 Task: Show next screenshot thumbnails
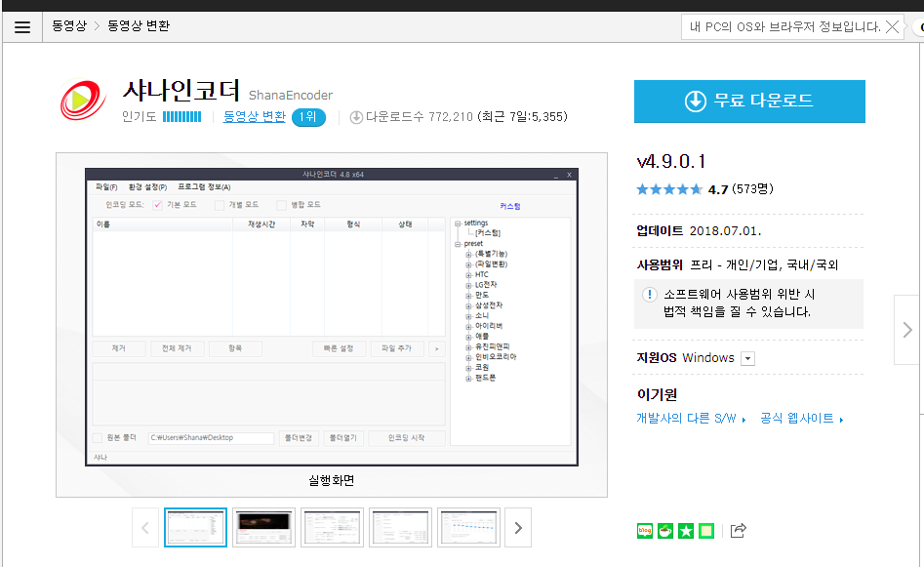518,528
